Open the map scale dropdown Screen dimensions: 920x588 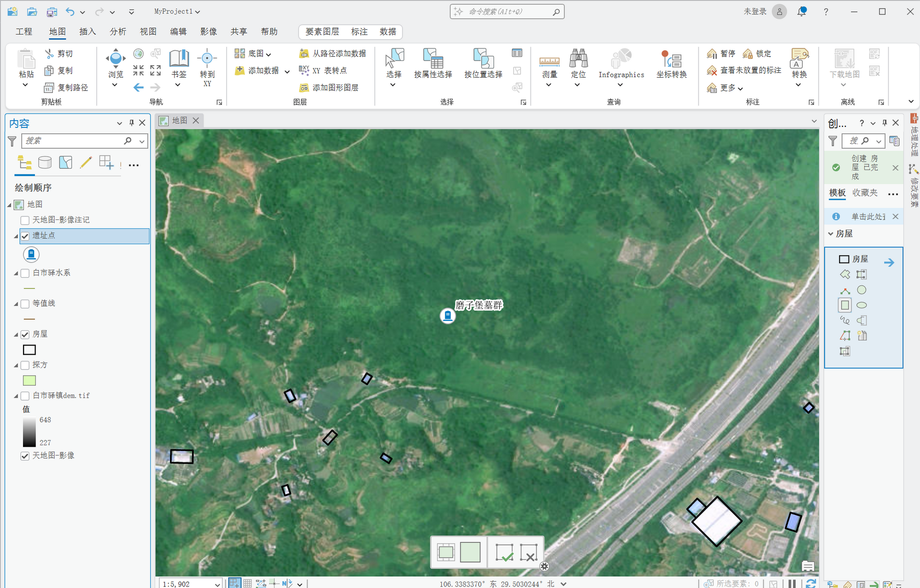tap(217, 584)
